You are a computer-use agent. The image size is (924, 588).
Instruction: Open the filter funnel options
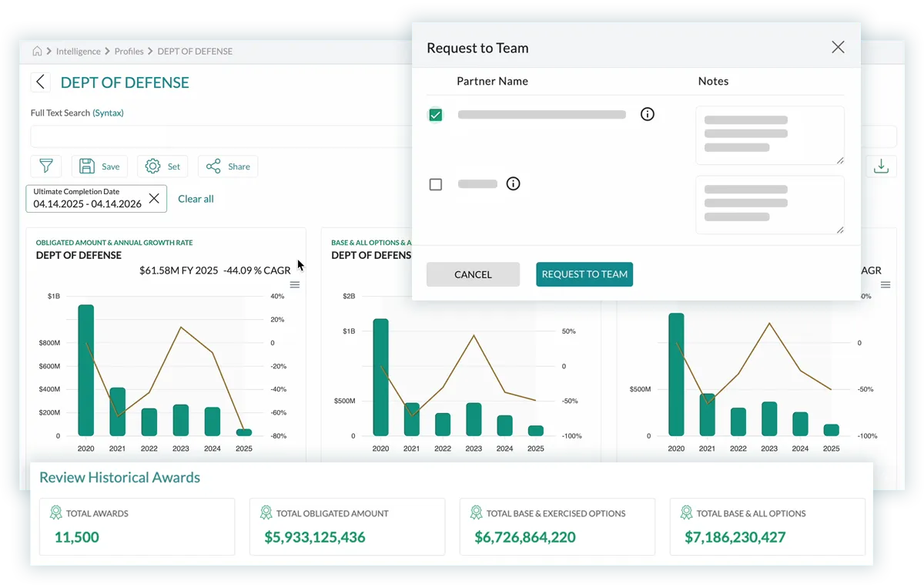46,166
